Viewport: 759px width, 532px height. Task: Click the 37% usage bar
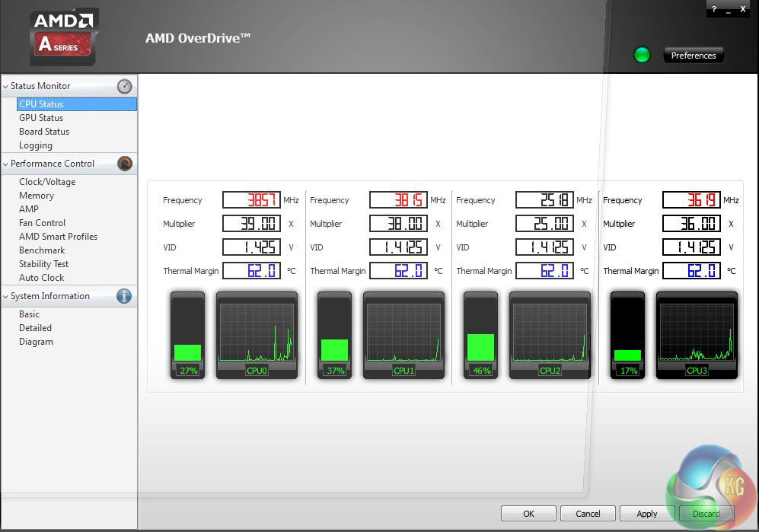point(334,334)
